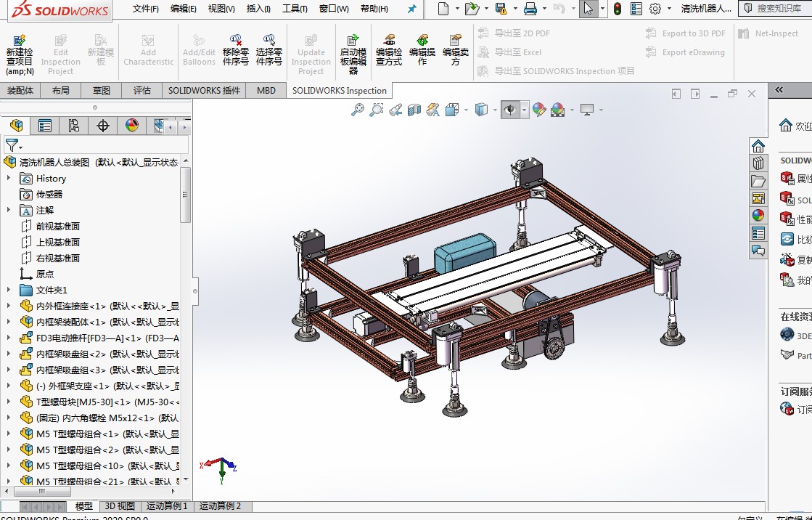Open the View Palette task pane icon
This screenshot has width=812, height=520.
tap(758, 198)
